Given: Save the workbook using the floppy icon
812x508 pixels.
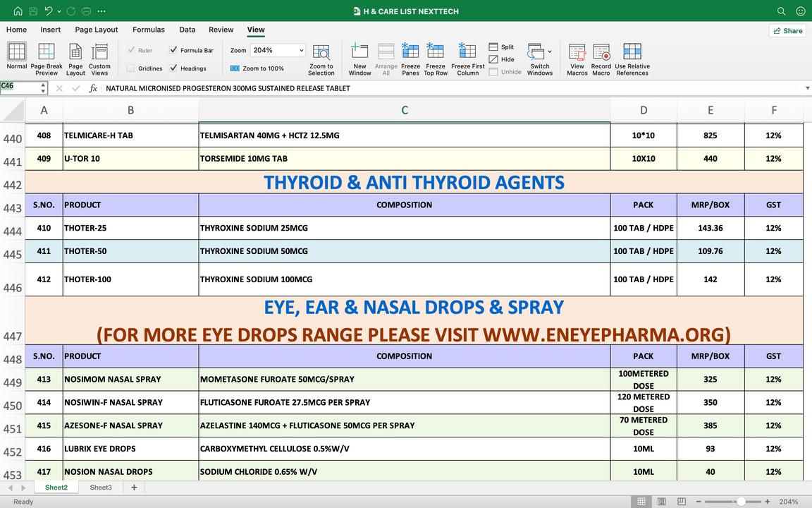Looking at the screenshot, I should 33,11.
